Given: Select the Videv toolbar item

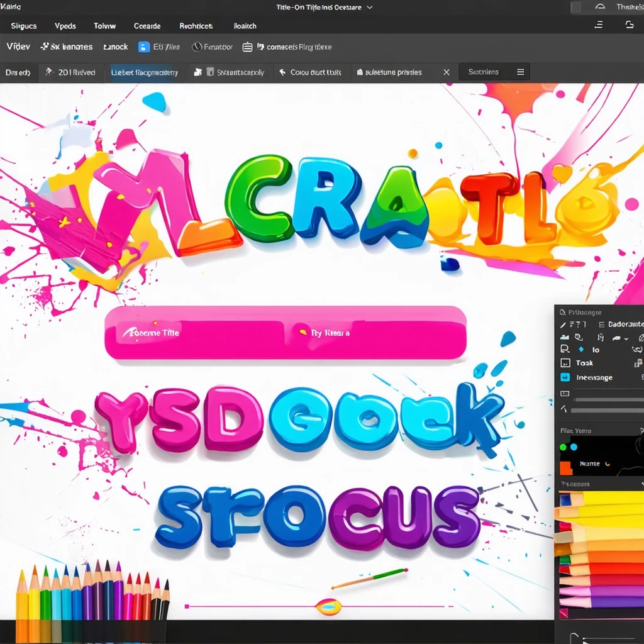Looking at the screenshot, I should [18, 47].
